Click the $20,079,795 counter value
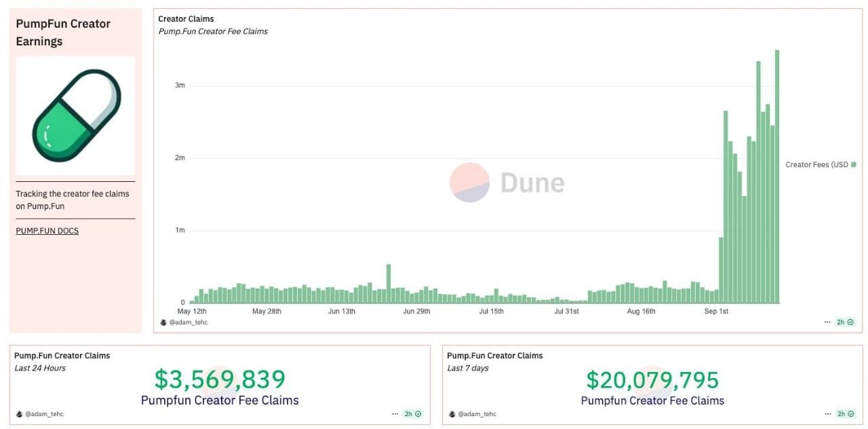The image size is (868, 429). [x=652, y=379]
